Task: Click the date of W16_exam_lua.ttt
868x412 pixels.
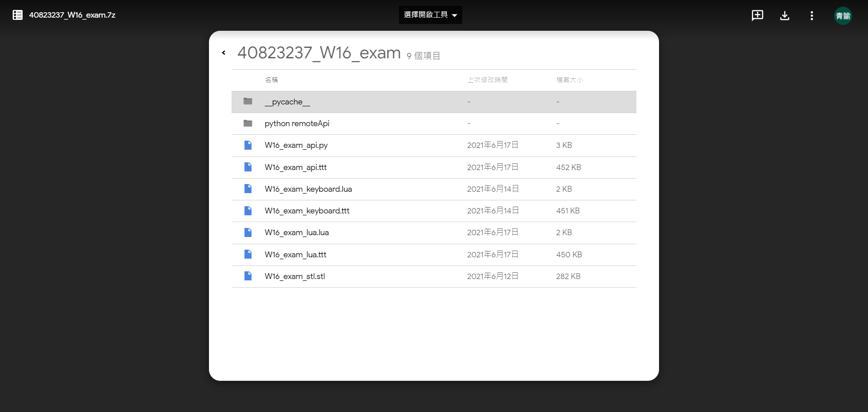Action: 493,255
